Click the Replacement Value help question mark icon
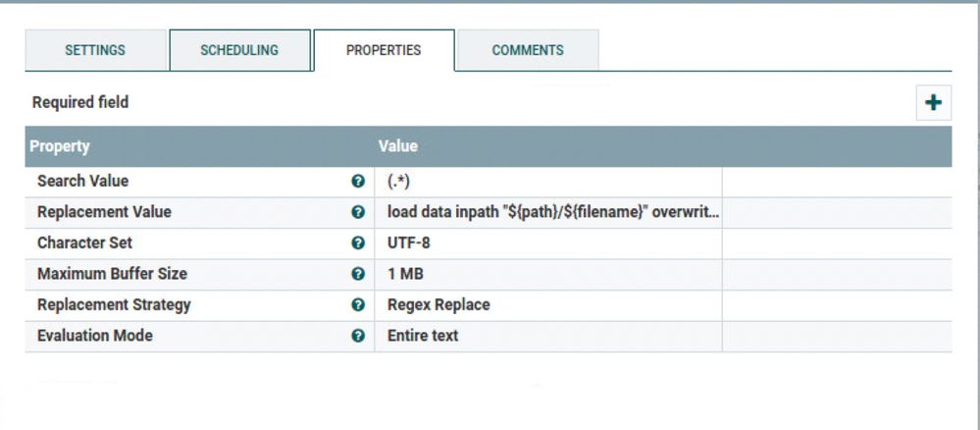Image resolution: width=980 pixels, height=430 pixels. (358, 212)
